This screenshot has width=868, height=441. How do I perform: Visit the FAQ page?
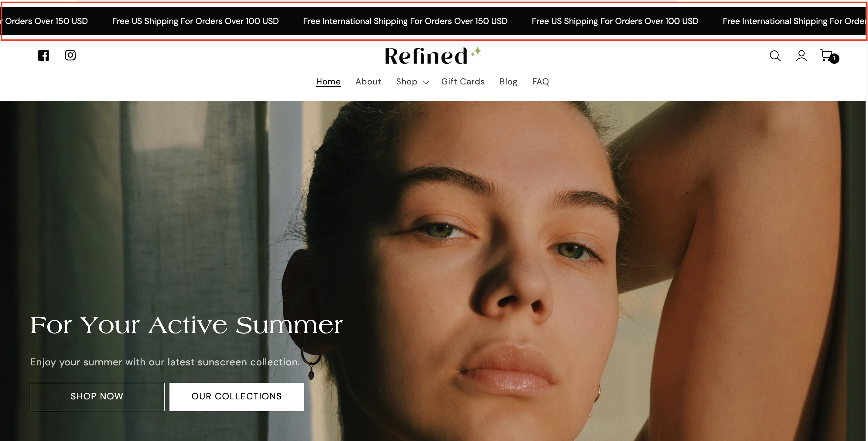(540, 81)
